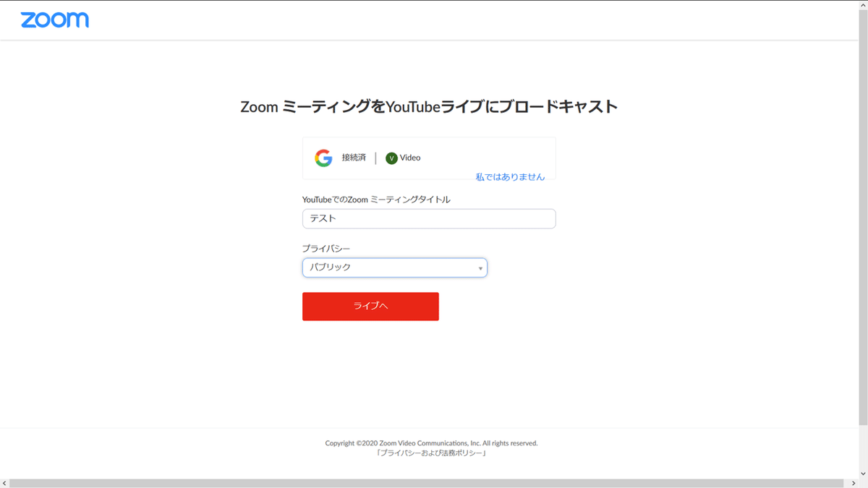
Task: Click the プライバシーおよび法務ポリシー link
Action: point(431,453)
